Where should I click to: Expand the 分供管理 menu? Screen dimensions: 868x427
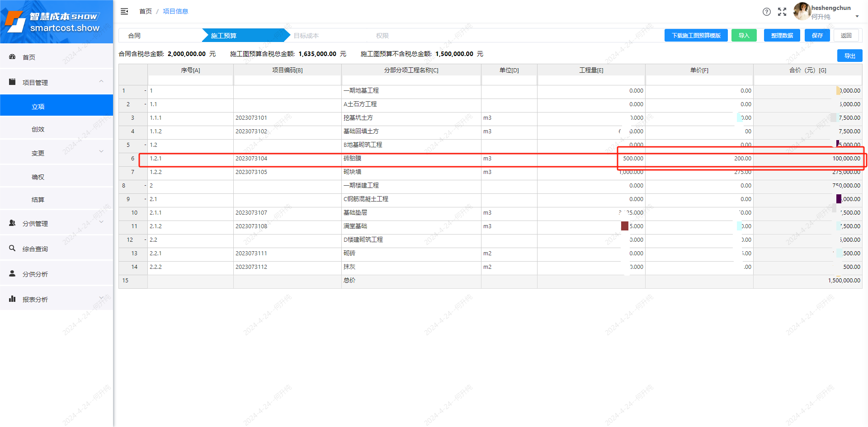click(x=101, y=222)
